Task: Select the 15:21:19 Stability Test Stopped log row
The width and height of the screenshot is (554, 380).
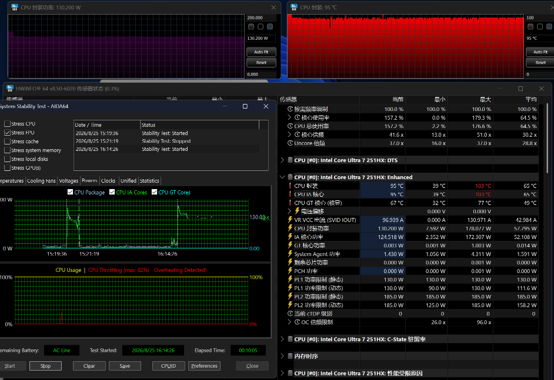Action: [x=167, y=141]
